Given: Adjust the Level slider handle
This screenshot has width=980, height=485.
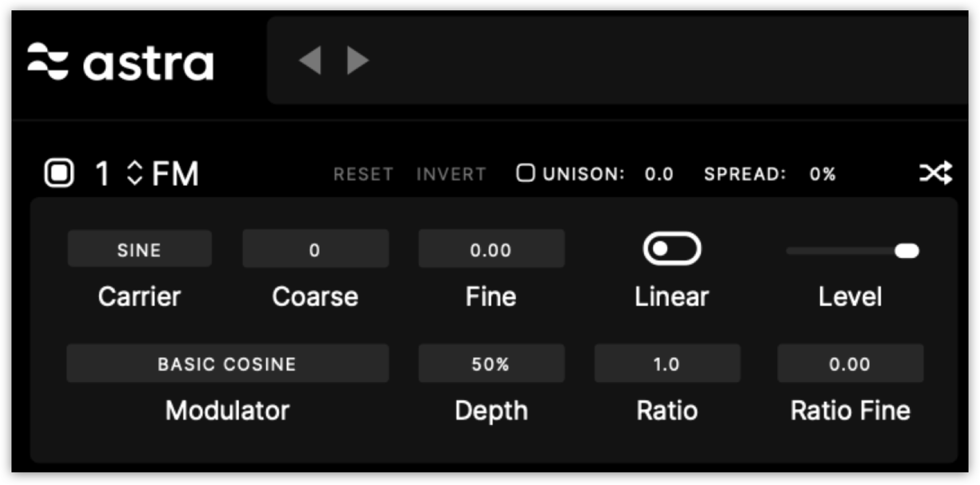Looking at the screenshot, I should (x=907, y=251).
